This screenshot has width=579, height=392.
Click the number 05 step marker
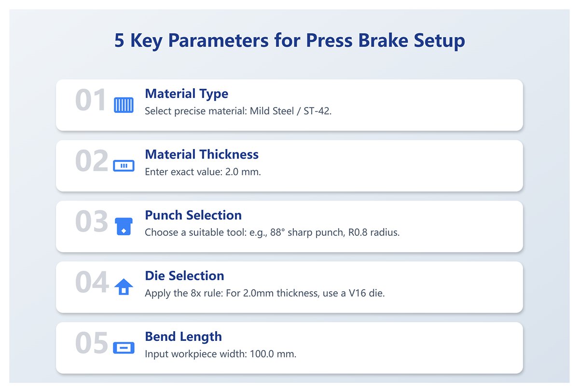(x=91, y=343)
